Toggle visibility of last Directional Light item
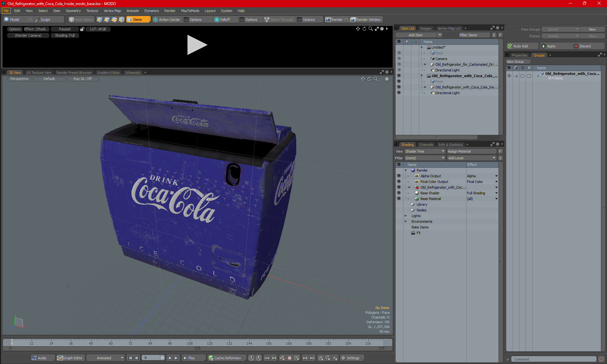 pos(399,93)
